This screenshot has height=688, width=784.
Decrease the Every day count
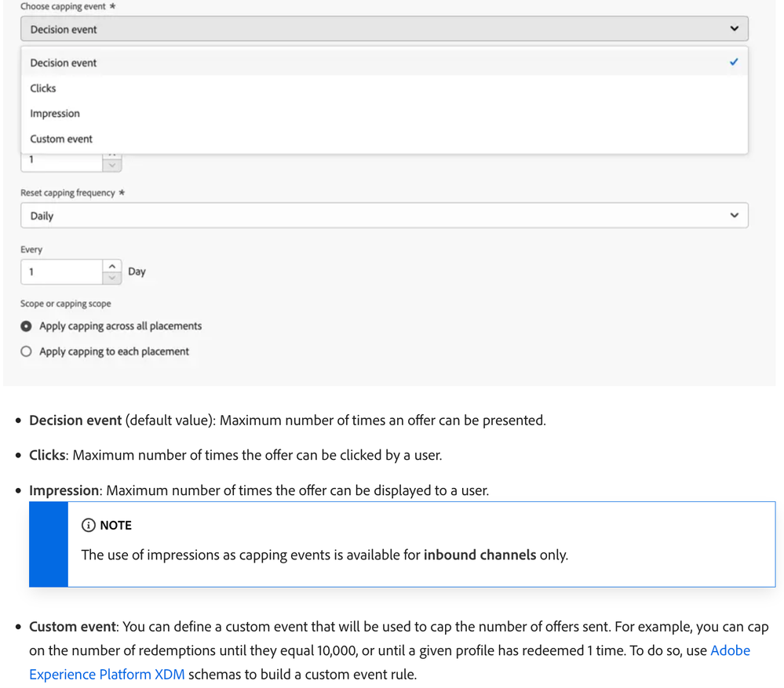tap(112, 278)
